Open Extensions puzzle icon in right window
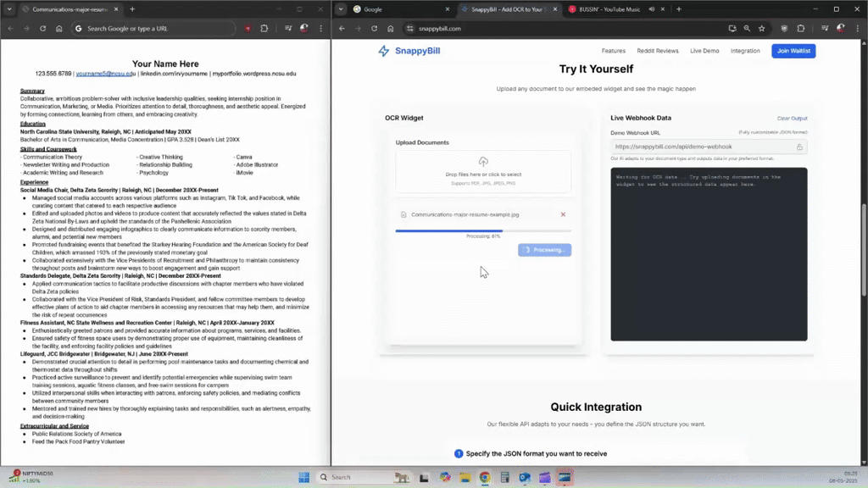 [x=800, y=29]
